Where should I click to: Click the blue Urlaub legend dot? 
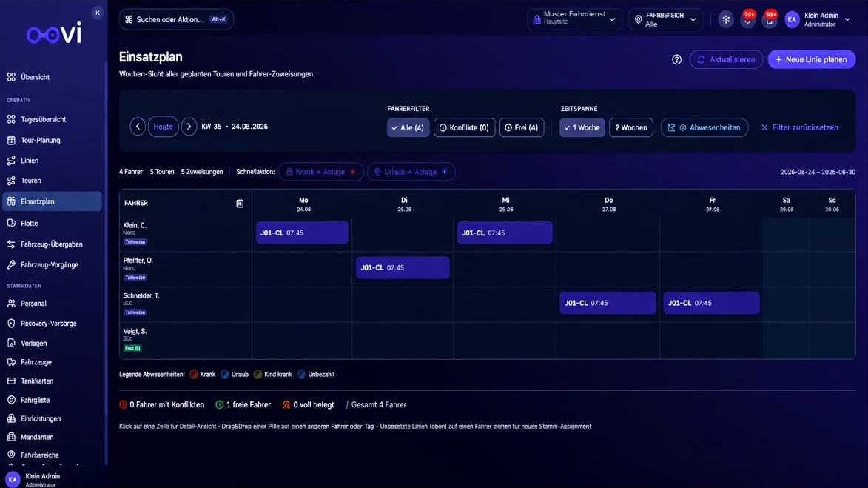point(225,375)
